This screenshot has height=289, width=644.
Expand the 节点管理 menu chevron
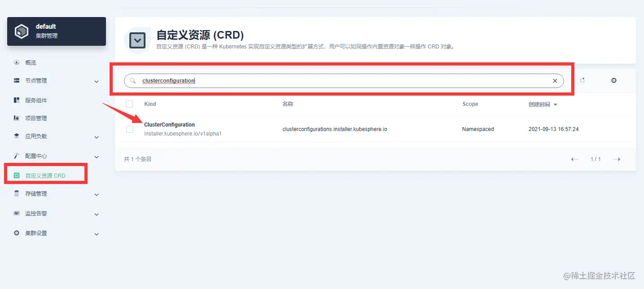(97, 82)
